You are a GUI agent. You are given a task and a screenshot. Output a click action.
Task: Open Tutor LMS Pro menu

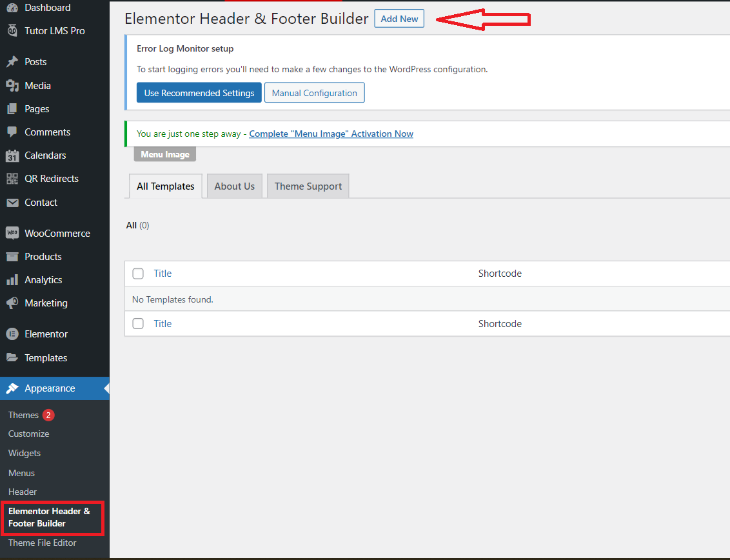pos(54,31)
